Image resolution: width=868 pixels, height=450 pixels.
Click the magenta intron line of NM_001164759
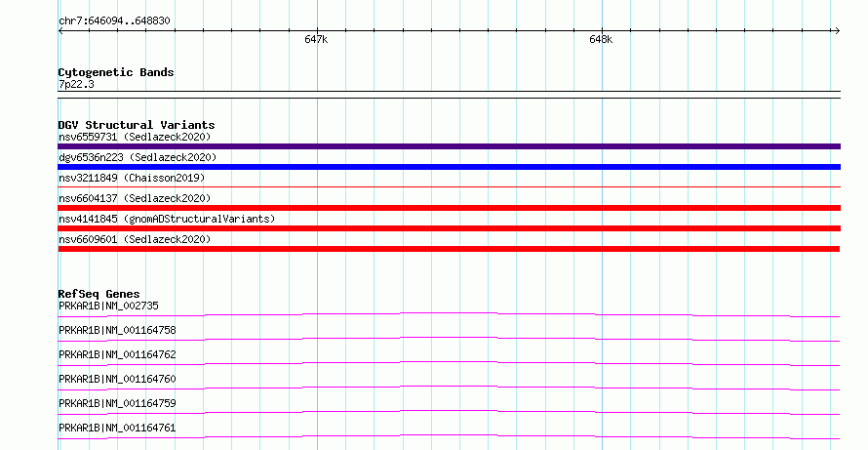pos(449,412)
